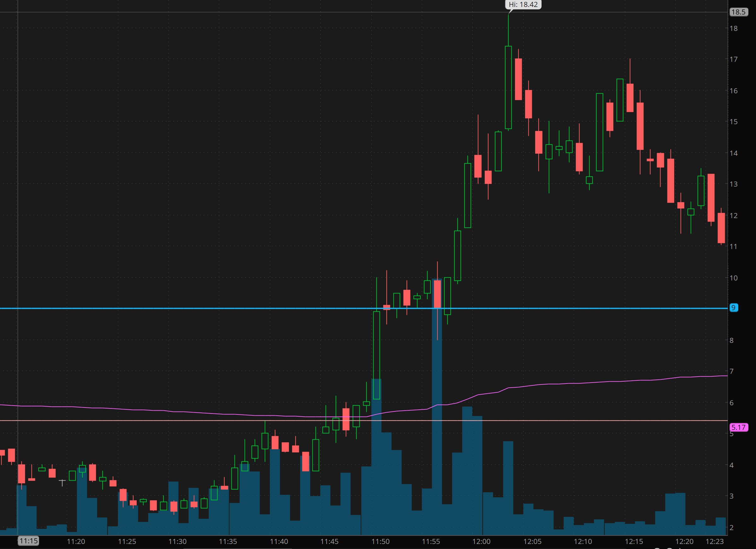
Task: Click the 10 label on price axis
Action: coord(733,278)
